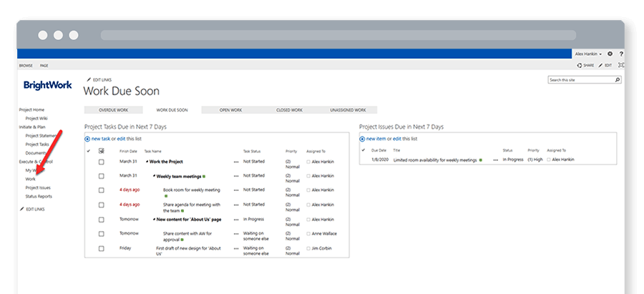Click the BrightWork logo
Screen dimensions: 644x294
click(x=47, y=85)
